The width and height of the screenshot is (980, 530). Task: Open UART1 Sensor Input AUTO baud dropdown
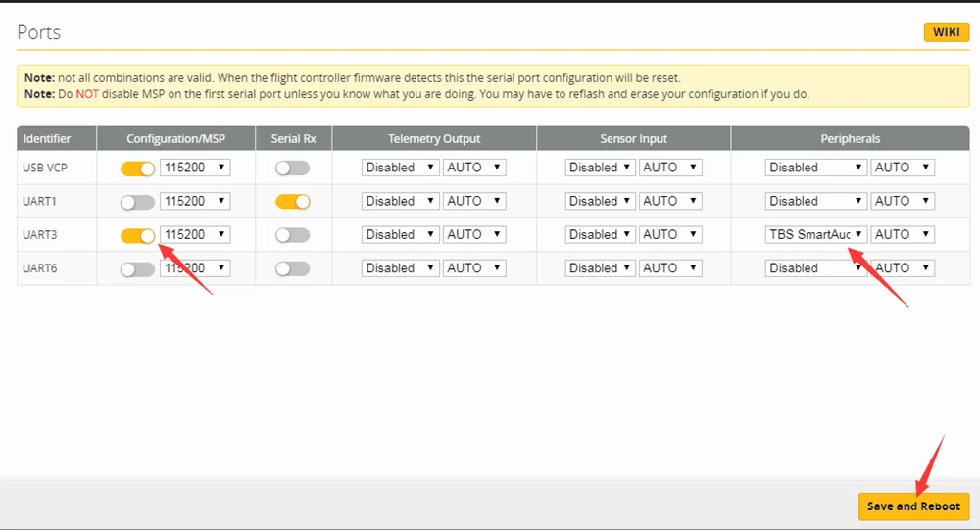(670, 201)
